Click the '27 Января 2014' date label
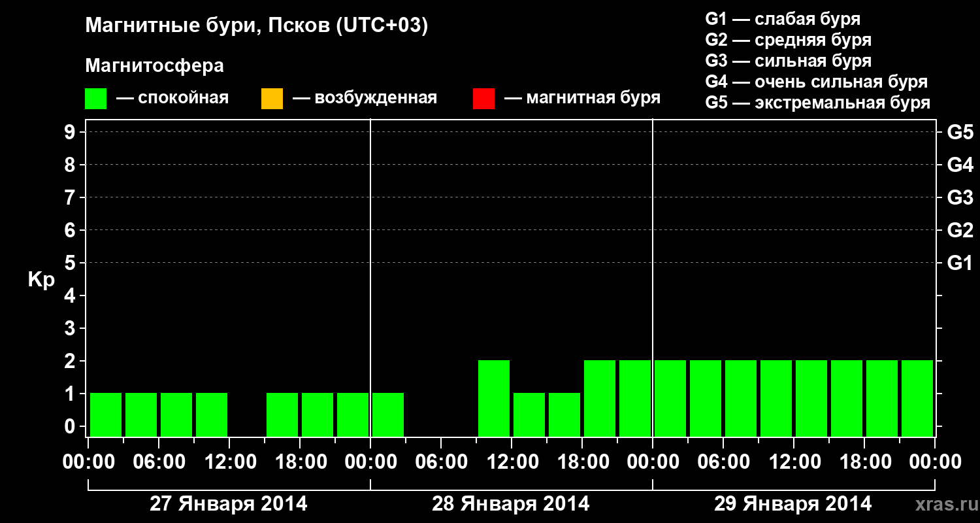The image size is (980, 523). point(229,504)
